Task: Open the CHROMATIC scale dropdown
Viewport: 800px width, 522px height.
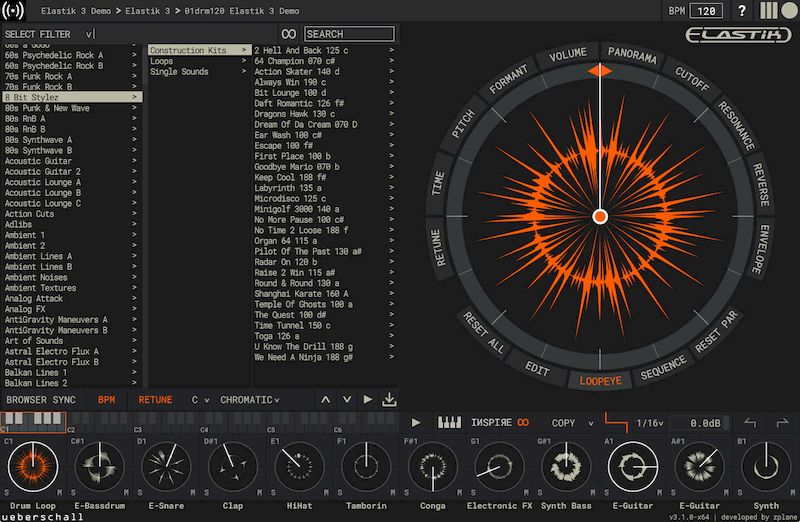Action: pos(249,400)
